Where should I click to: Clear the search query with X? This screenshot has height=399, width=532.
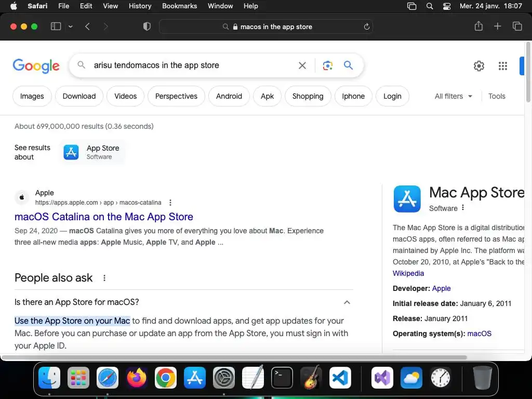click(302, 65)
